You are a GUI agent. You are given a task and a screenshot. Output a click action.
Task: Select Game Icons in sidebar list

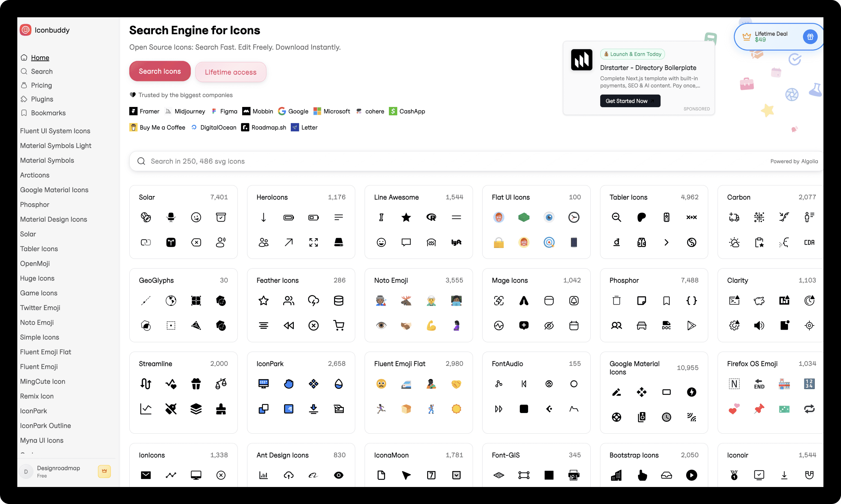pyautogui.click(x=38, y=293)
